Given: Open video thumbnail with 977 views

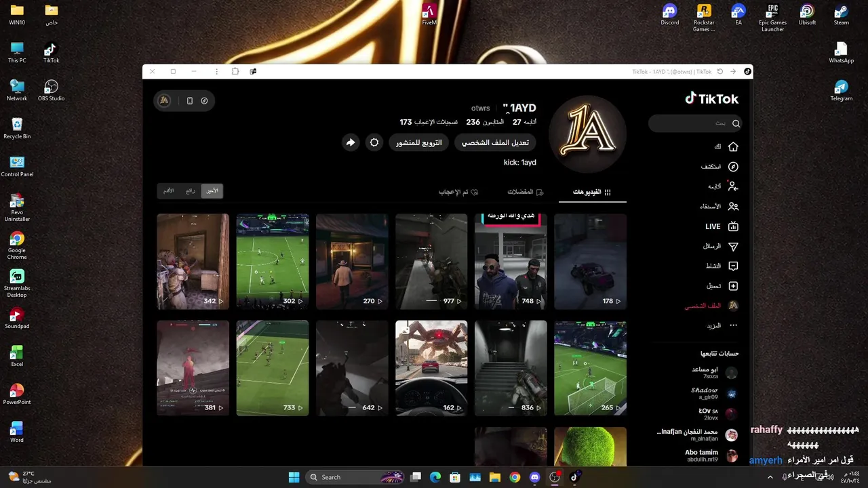Looking at the screenshot, I should pyautogui.click(x=431, y=262).
